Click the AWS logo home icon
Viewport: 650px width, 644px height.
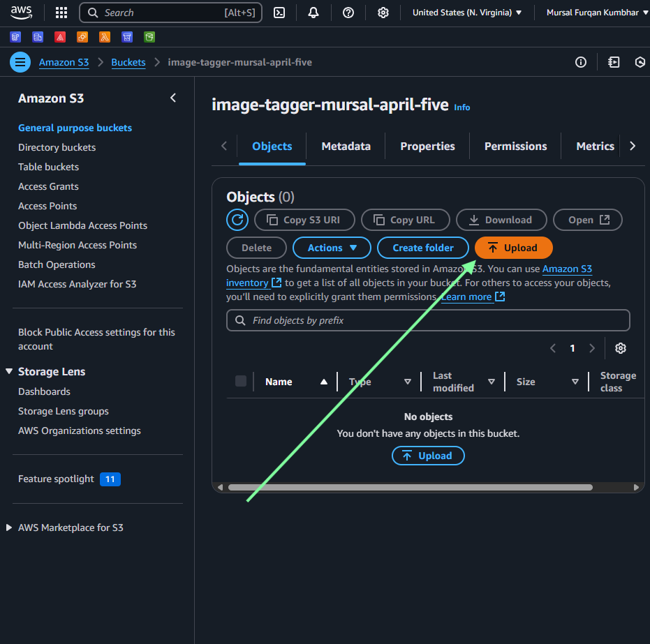(x=21, y=13)
